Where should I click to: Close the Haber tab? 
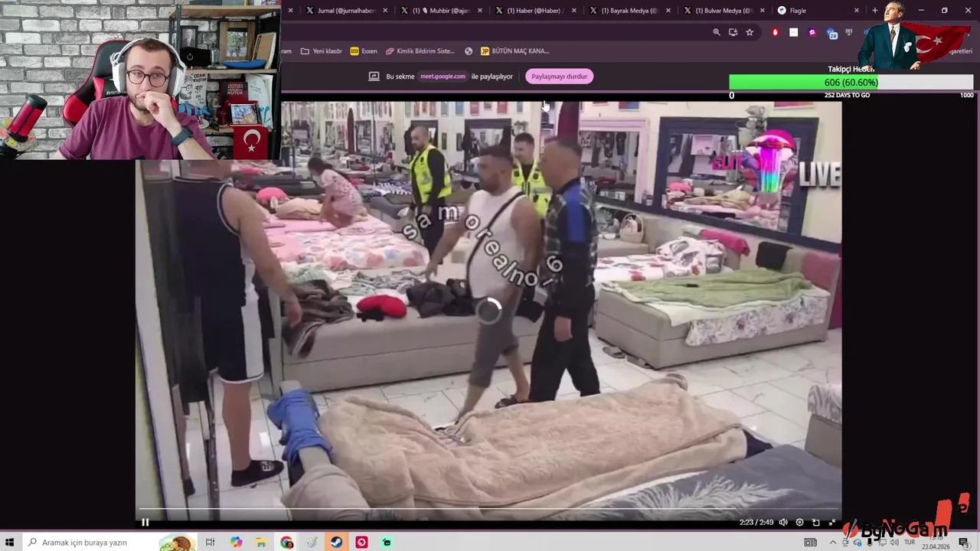tap(575, 11)
